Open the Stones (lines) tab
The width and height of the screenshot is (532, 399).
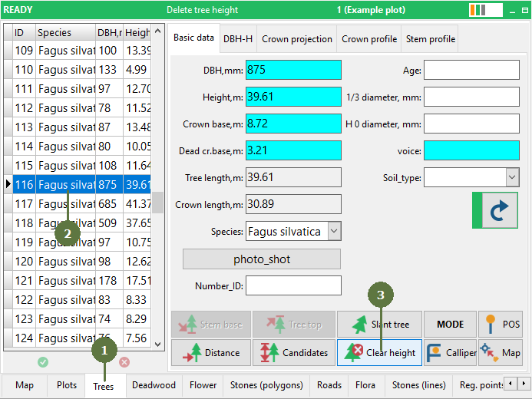(x=418, y=385)
